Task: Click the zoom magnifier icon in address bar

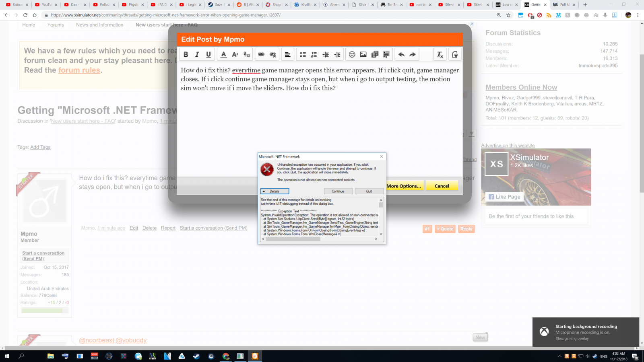Action: tap(499, 15)
